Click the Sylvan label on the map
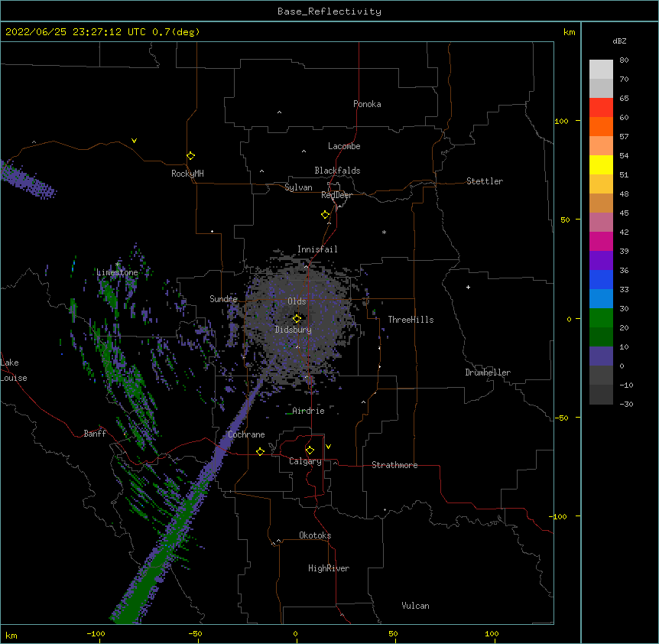The image size is (659, 644). (298, 187)
